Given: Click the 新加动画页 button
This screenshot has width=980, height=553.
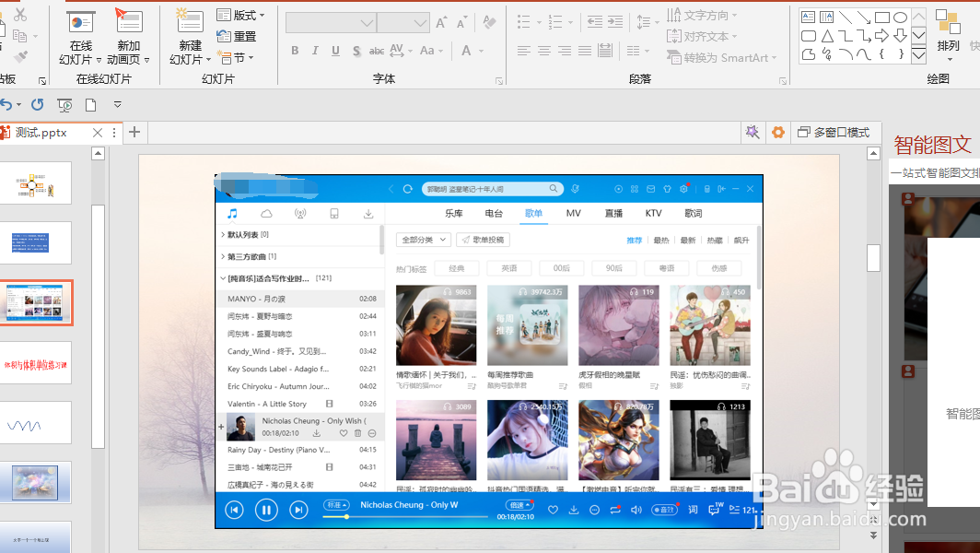Looking at the screenshot, I should [x=128, y=38].
